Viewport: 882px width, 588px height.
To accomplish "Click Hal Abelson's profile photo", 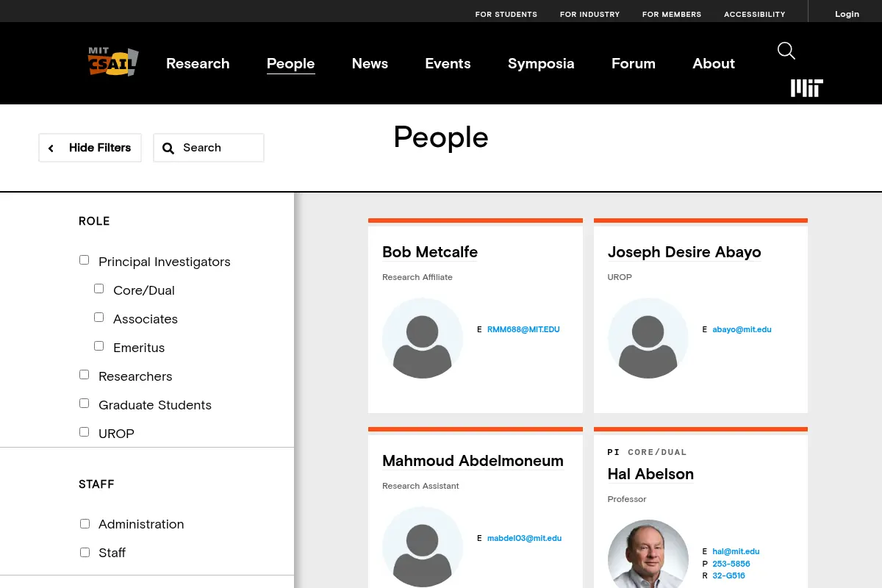I will tap(648, 554).
